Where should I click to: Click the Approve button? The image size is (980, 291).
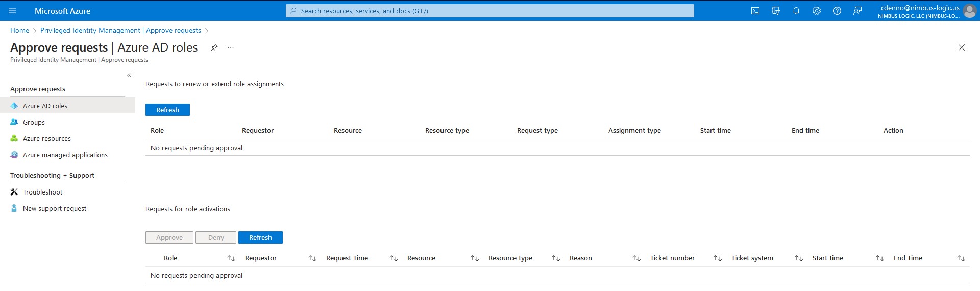click(x=169, y=237)
